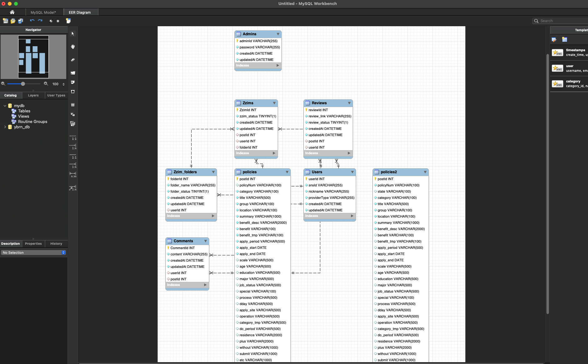Expand the Indexes section of the Admins table

pyautogui.click(x=277, y=66)
